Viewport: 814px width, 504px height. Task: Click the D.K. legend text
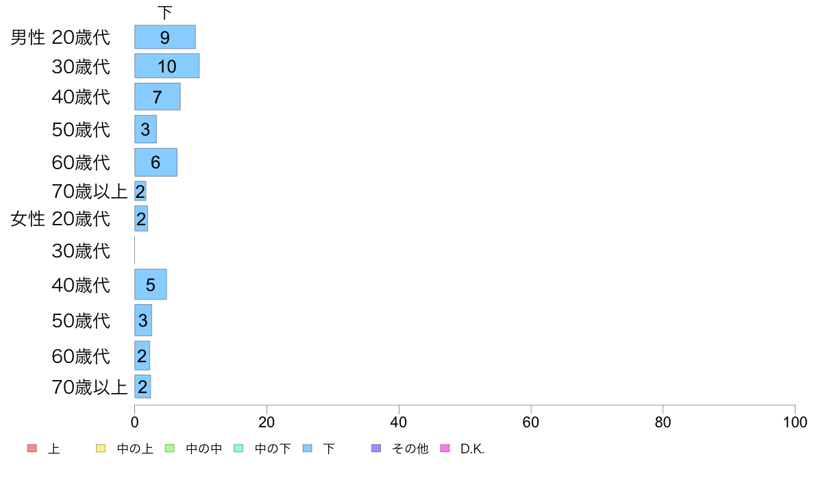[x=472, y=449]
